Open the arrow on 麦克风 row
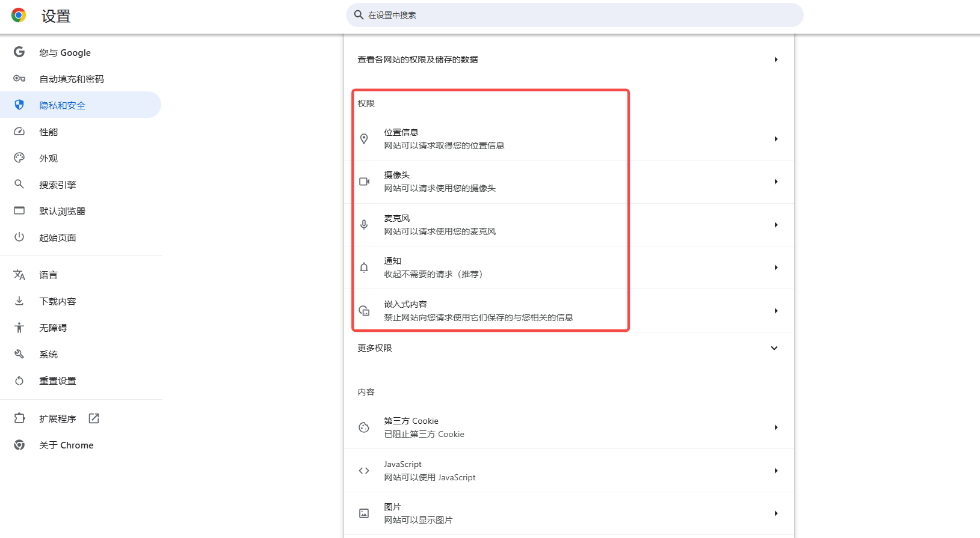Image resolution: width=980 pixels, height=538 pixels. click(776, 225)
